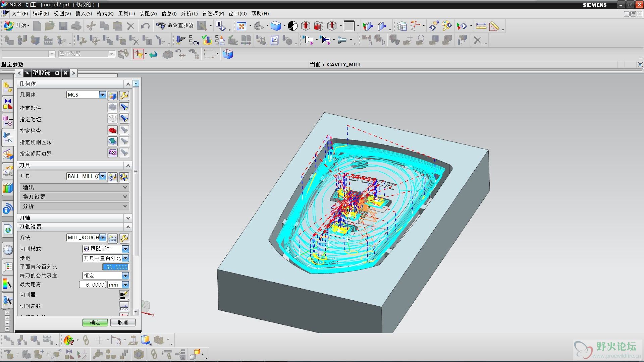Create new geometry icon beside MCS dropdown
644x362 pixels.
[x=113, y=96]
